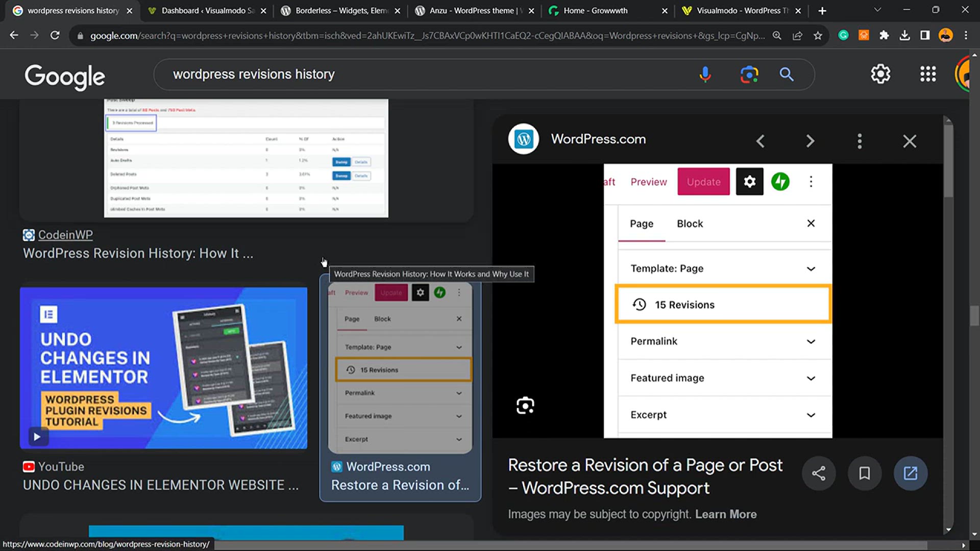Save the previewed image to collection
The width and height of the screenshot is (980, 551).
pyautogui.click(x=865, y=473)
